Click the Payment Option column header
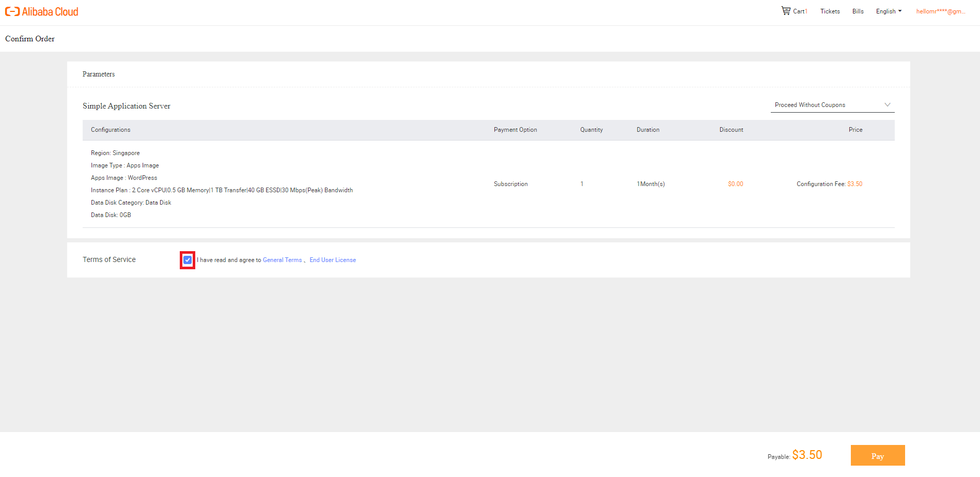Image resolution: width=980 pixels, height=477 pixels. [516, 130]
